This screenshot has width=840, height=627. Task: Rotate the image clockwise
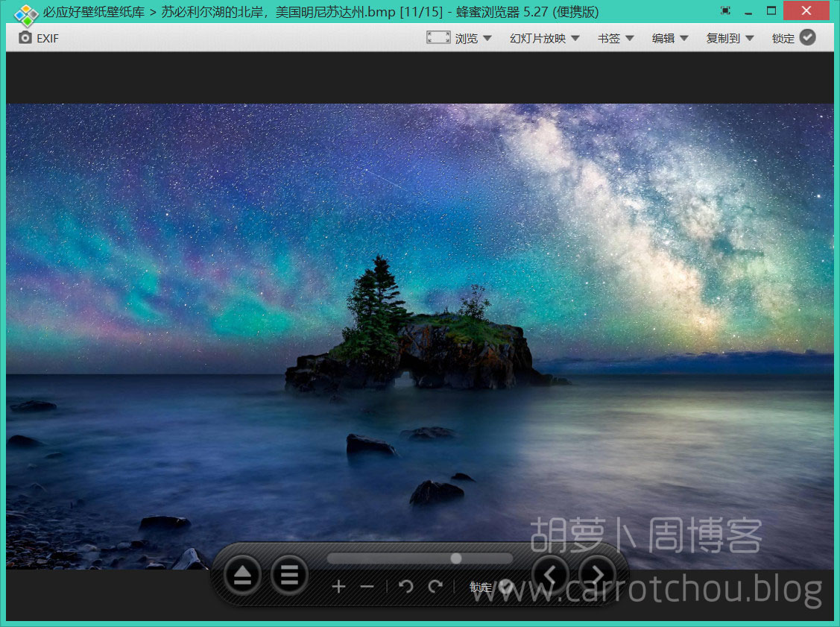click(x=435, y=587)
